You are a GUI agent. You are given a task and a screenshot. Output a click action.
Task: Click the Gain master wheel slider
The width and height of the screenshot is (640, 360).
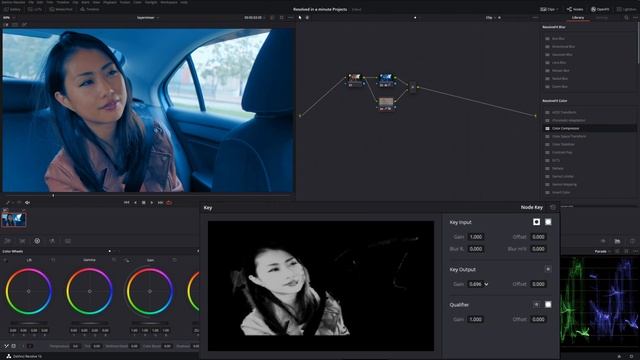click(x=150, y=323)
